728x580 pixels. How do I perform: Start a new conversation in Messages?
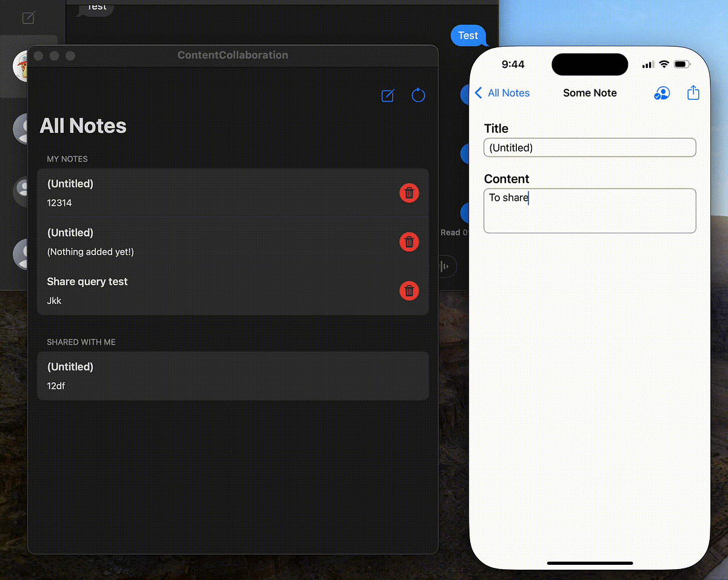point(27,18)
